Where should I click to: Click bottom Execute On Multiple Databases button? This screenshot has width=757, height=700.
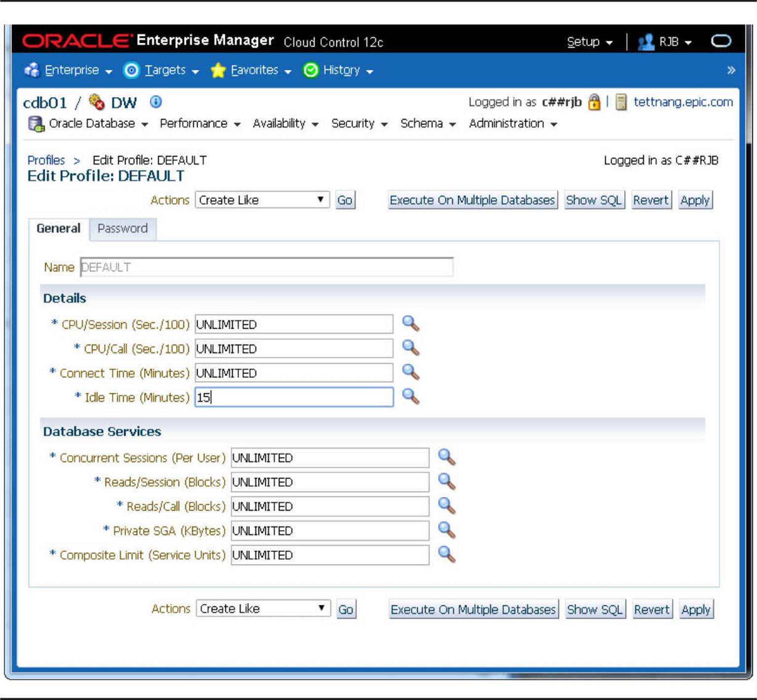[473, 609]
